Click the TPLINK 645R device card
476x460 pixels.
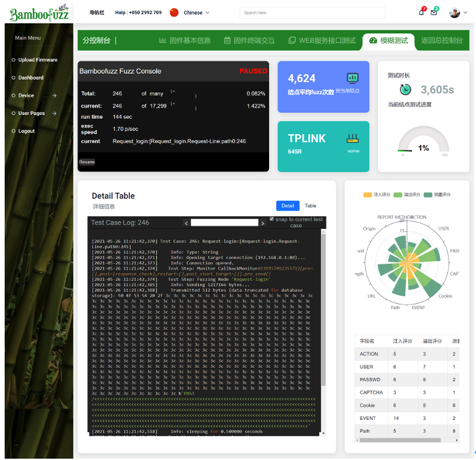[323, 147]
